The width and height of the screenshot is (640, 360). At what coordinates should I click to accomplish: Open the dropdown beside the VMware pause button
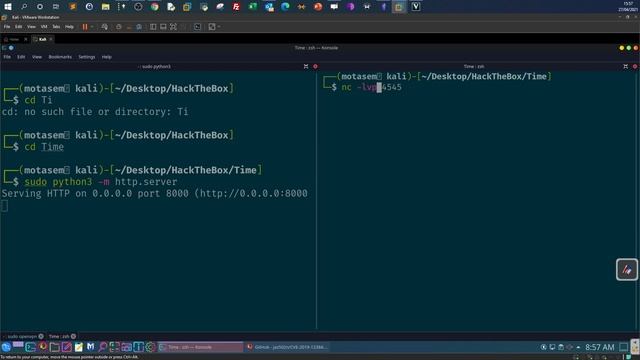pyautogui.click(x=92, y=27)
